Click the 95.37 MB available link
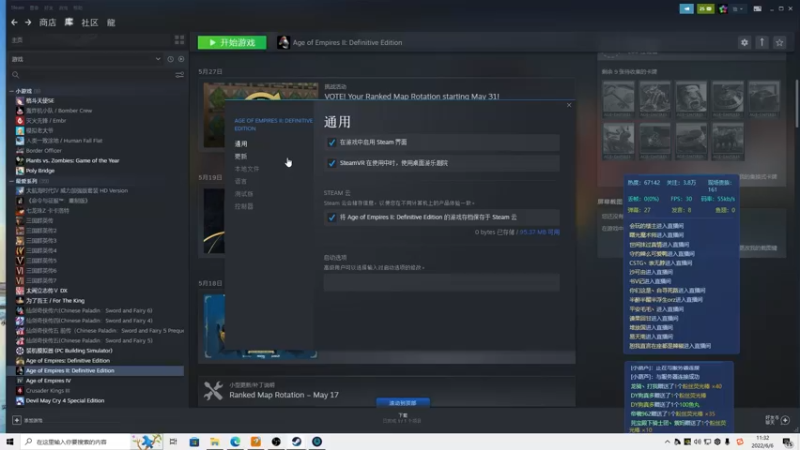The image size is (800, 450). 539,232
